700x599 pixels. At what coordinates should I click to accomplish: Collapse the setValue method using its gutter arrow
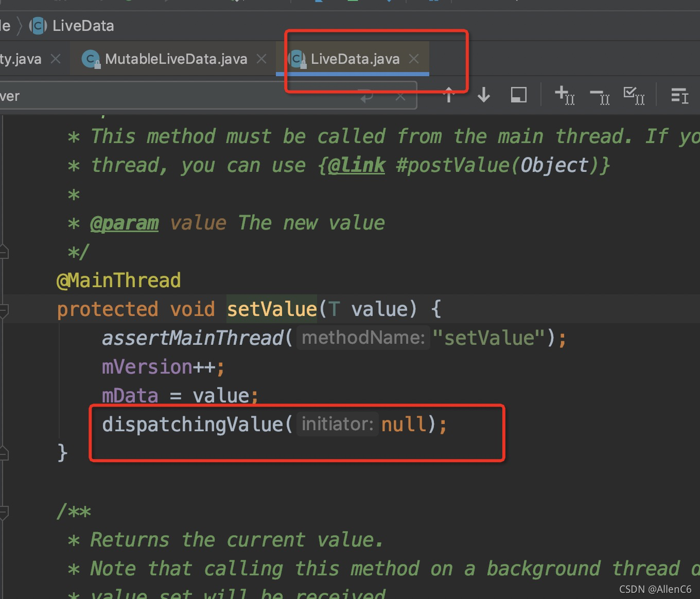pos(3,309)
